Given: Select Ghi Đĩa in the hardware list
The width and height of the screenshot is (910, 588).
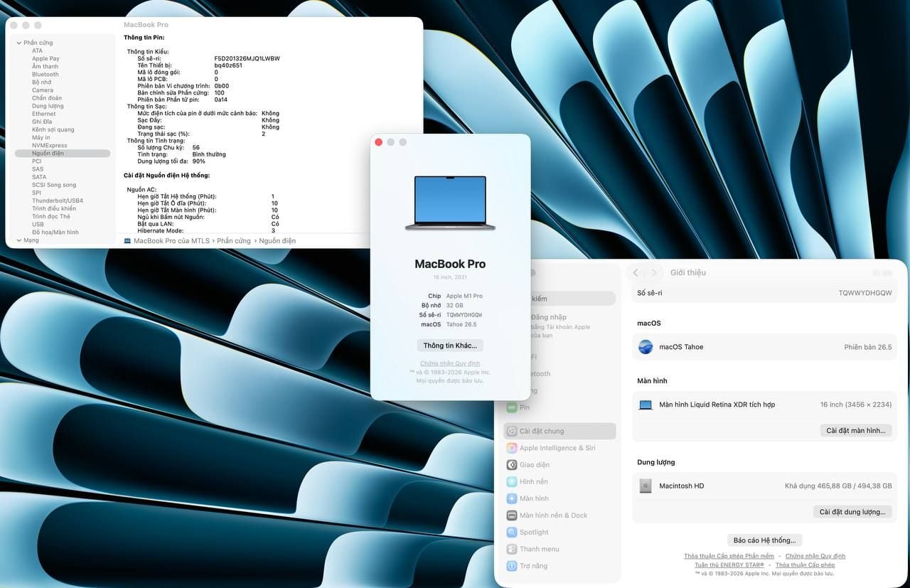Looking at the screenshot, I should pos(42,122).
